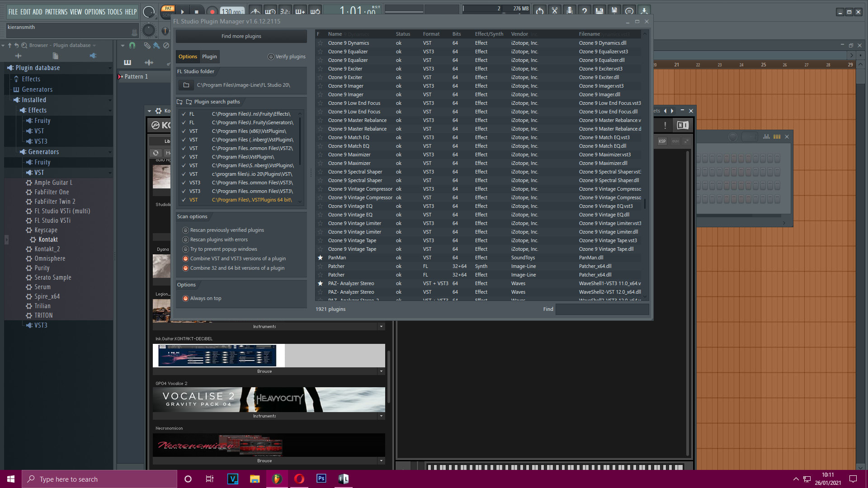The height and width of the screenshot is (488, 868).
Task: Open File Explorer from the taskbar
Action: [x=255, y=479]
